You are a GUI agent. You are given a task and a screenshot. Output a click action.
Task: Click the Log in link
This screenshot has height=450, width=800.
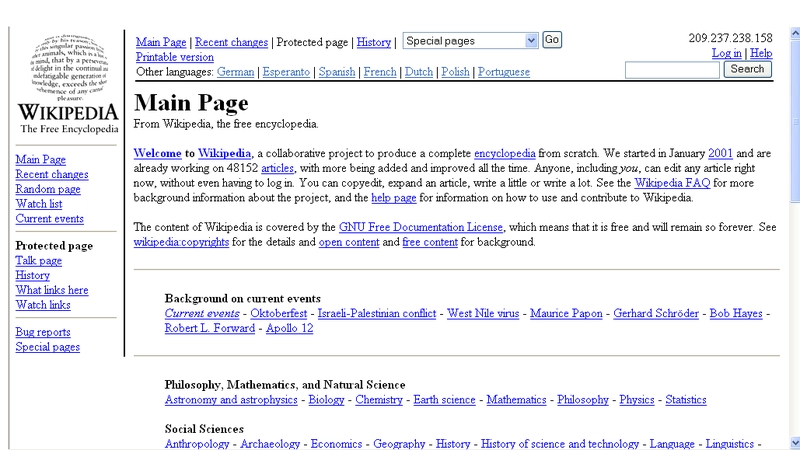727,53
